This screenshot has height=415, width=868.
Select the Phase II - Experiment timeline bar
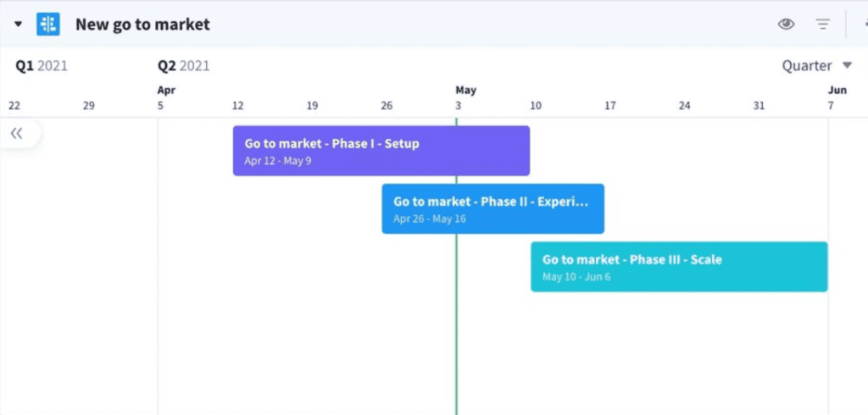click(x=492, y=208)
